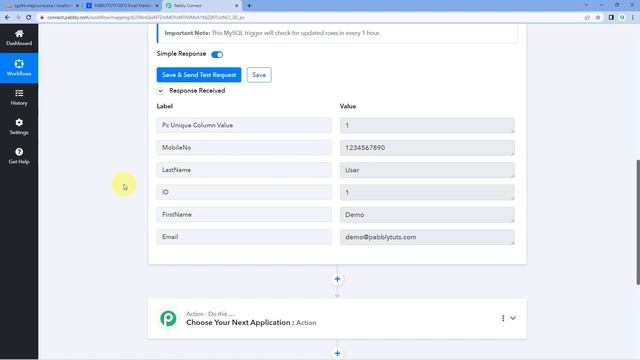Go back in the browser
Screen dimensions: 640x360
coord(7,18)
